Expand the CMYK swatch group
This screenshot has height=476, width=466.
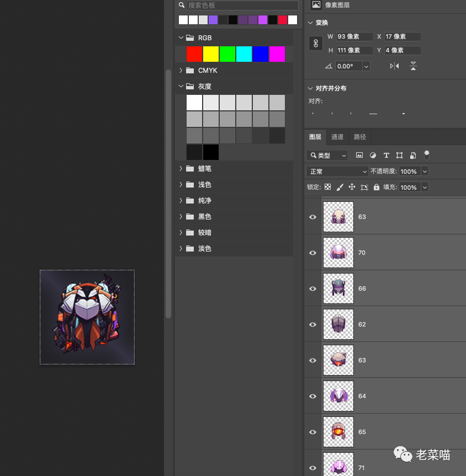181,71
